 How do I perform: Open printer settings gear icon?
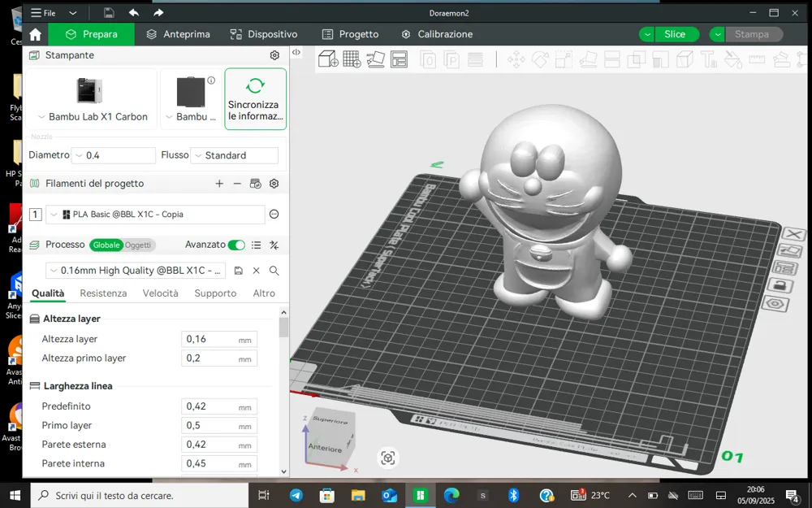tap(274, 55)
